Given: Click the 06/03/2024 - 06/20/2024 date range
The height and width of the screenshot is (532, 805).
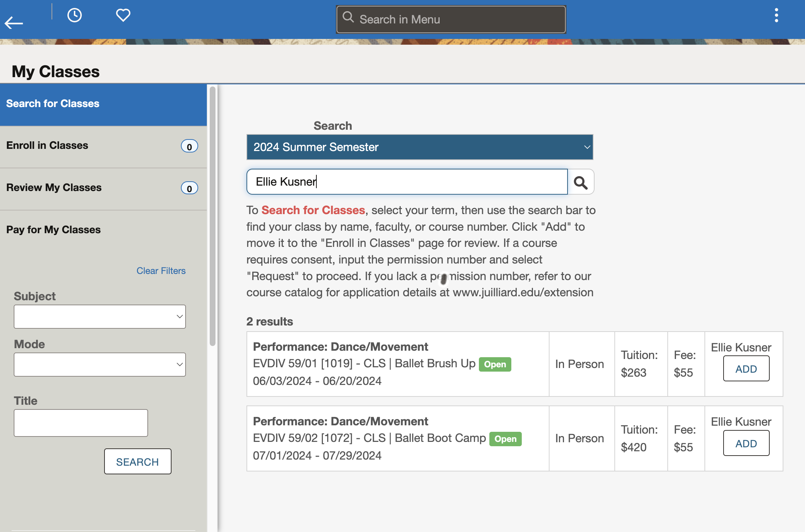Looking at the screenshot, I should [x=317, y=381].
